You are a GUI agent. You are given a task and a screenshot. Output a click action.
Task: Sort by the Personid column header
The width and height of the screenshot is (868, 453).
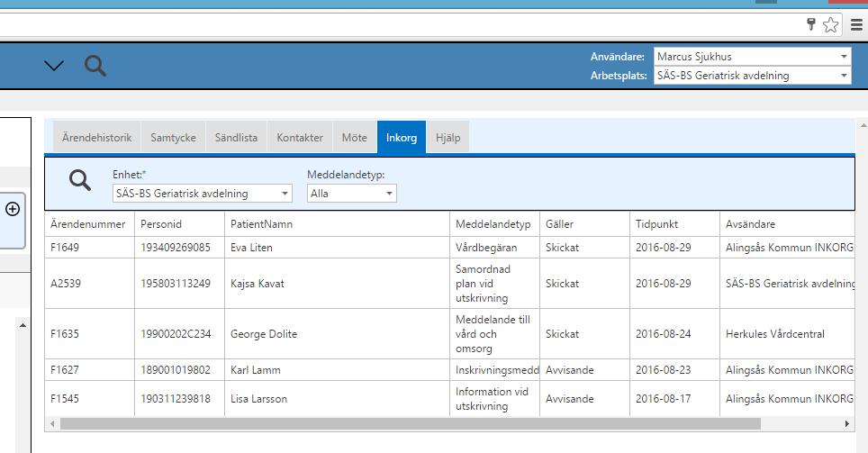click(x=179, y=224)
